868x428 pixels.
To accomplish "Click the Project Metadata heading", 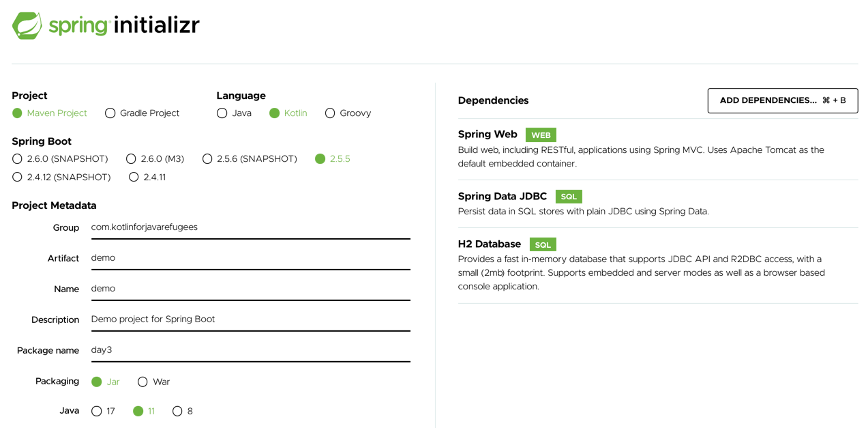I will point(54,205).
